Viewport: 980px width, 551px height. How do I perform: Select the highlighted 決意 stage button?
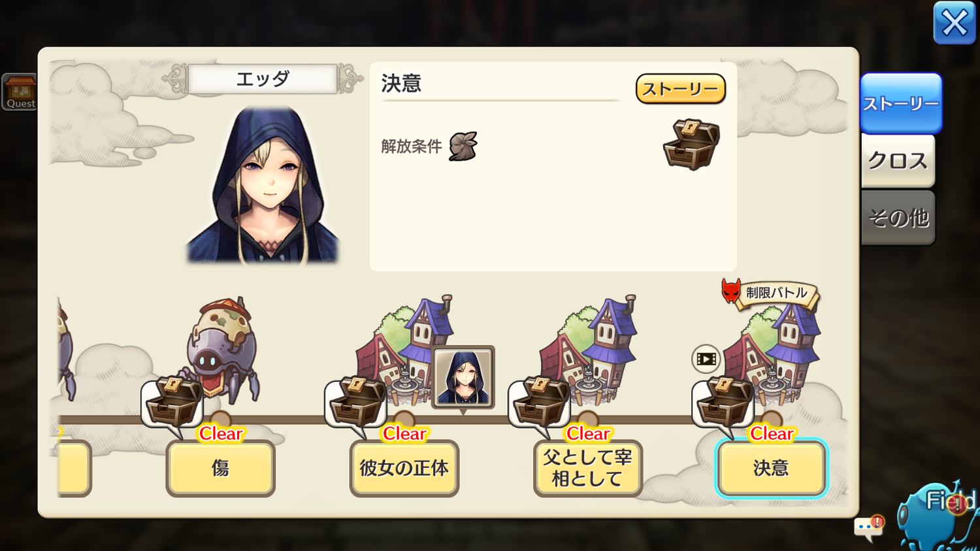(771, 468)
